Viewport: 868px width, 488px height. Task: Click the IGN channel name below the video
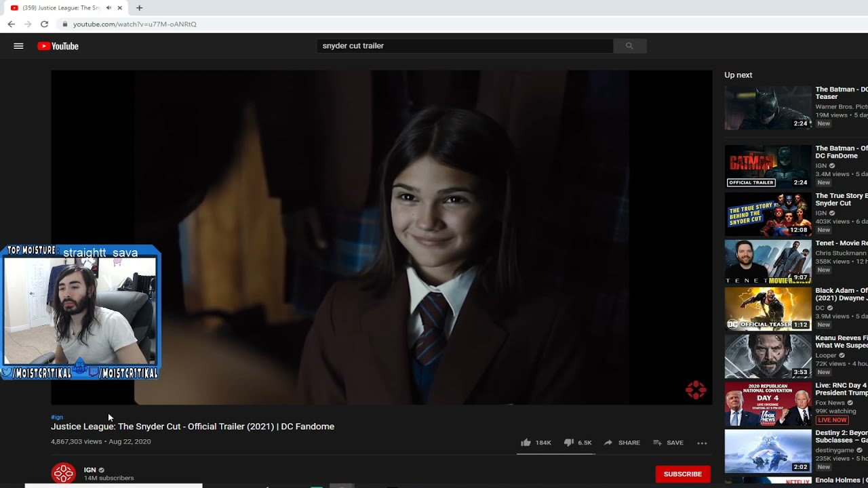coord(90,470)
